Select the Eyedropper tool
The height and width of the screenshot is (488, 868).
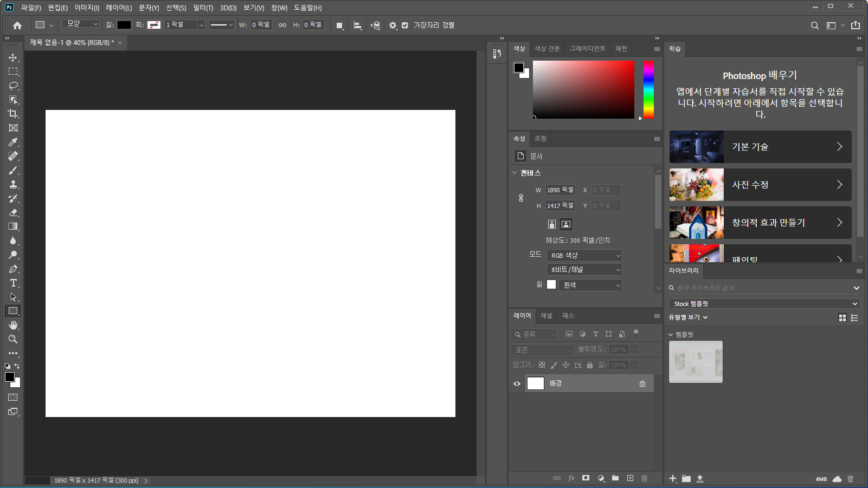(x=13, y=142)
